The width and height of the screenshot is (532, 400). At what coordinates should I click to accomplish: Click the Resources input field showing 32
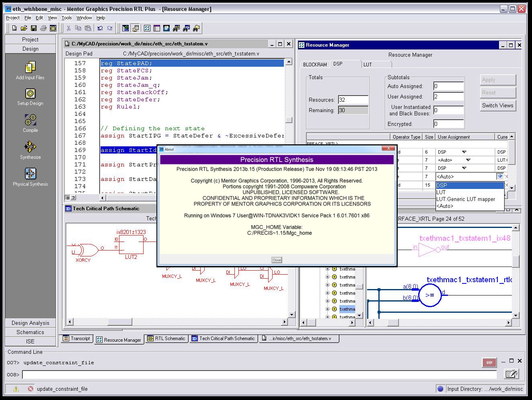coord(353,100)
